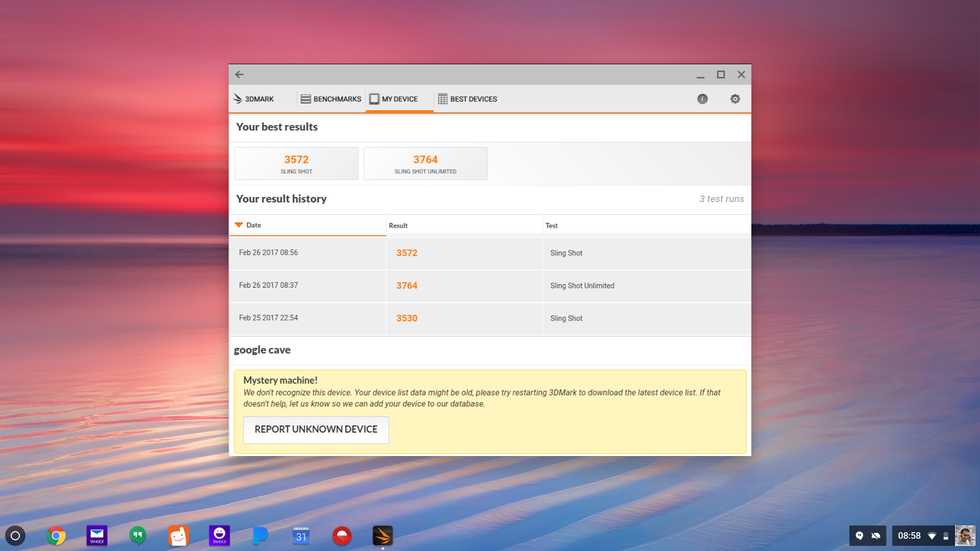980x551 pixels.
Task: Launch Yahoo Messenger from the shelf
Action: click(x=219, y=536)
